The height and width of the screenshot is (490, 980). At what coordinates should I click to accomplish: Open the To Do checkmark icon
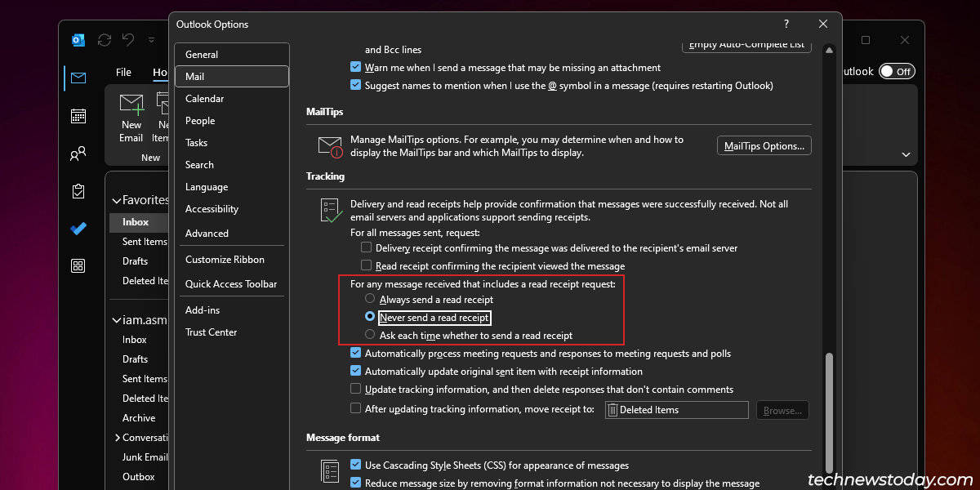(78, 229)
